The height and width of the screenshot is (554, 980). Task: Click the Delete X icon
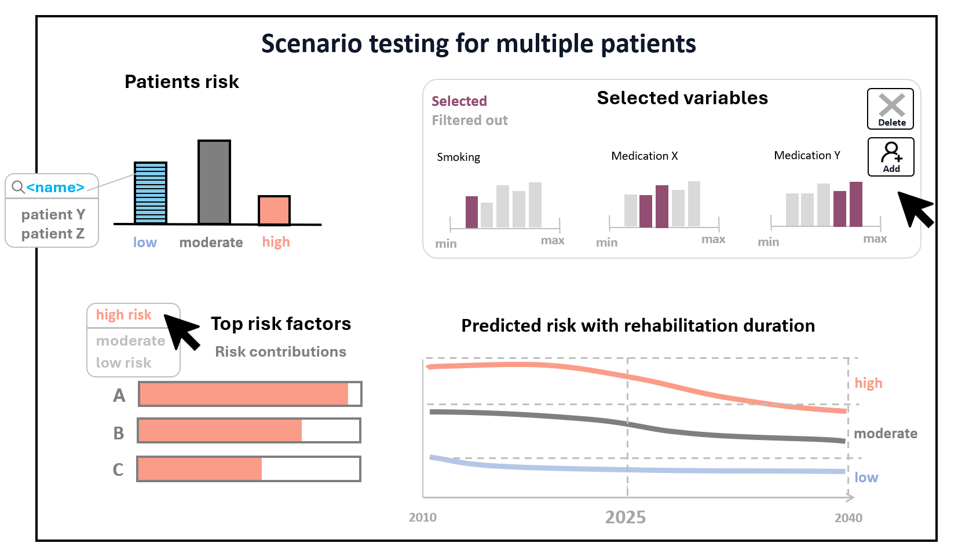point(891,105)
